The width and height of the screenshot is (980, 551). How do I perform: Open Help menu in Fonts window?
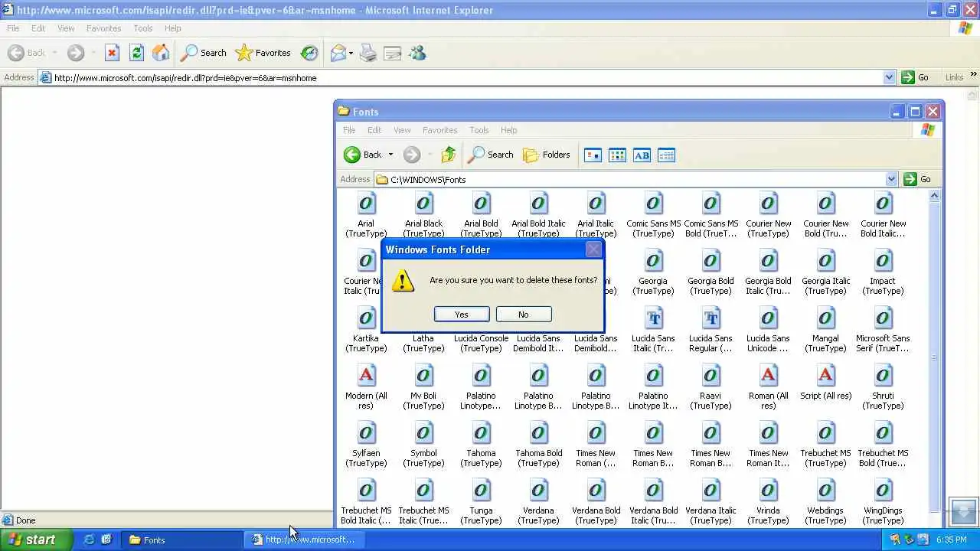[x=508, y=130]
